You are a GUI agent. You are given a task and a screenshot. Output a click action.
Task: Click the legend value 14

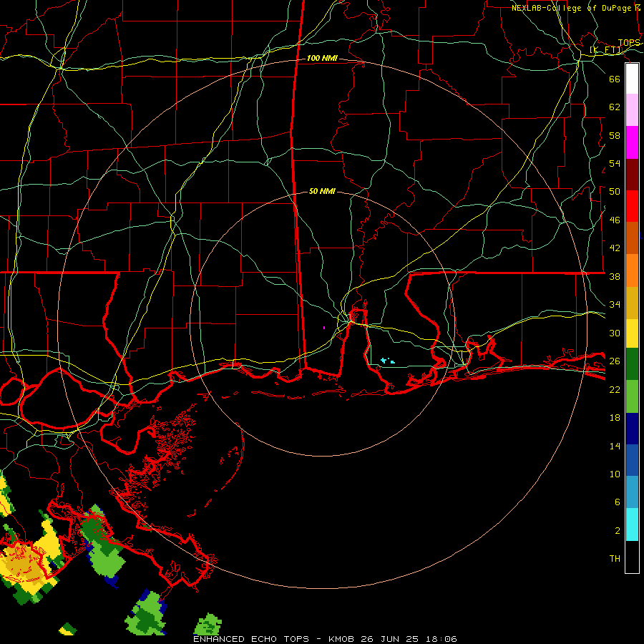615,446
